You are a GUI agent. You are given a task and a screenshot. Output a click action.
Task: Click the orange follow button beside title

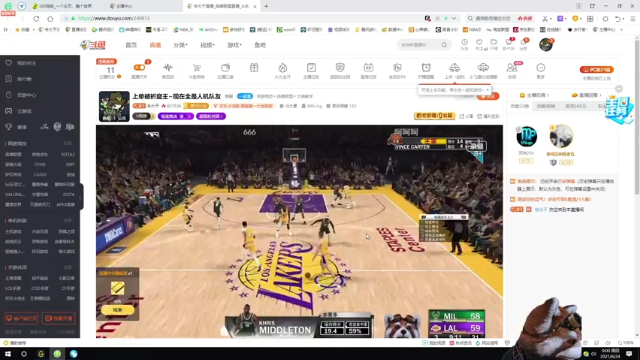pos(488,96)
